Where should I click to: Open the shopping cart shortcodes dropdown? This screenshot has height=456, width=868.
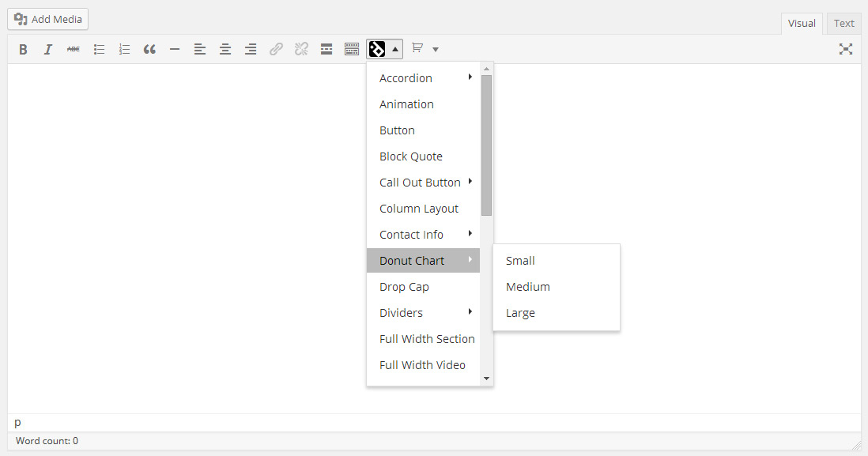(425, 49)
